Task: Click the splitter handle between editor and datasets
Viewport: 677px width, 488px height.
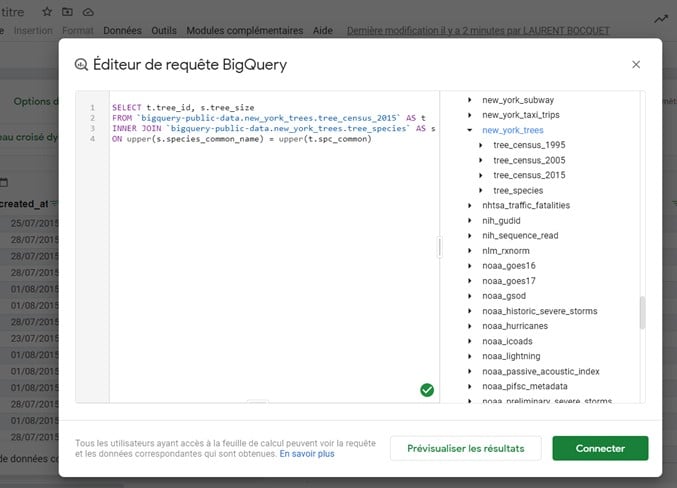Action: tap(440, 247)
